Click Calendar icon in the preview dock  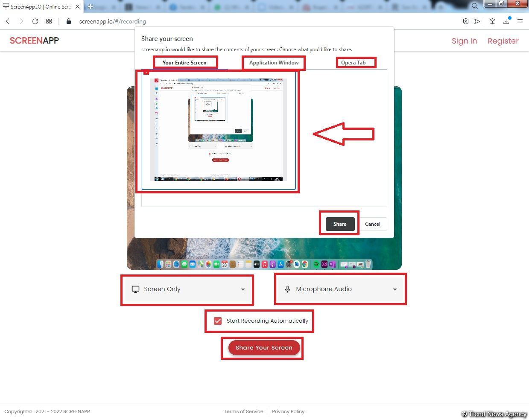click(x=225, y=264)
